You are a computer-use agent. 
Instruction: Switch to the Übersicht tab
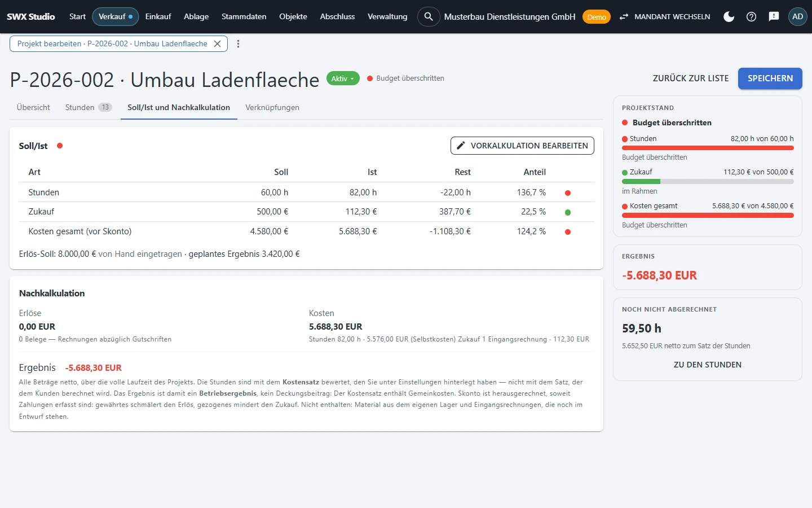33,107
